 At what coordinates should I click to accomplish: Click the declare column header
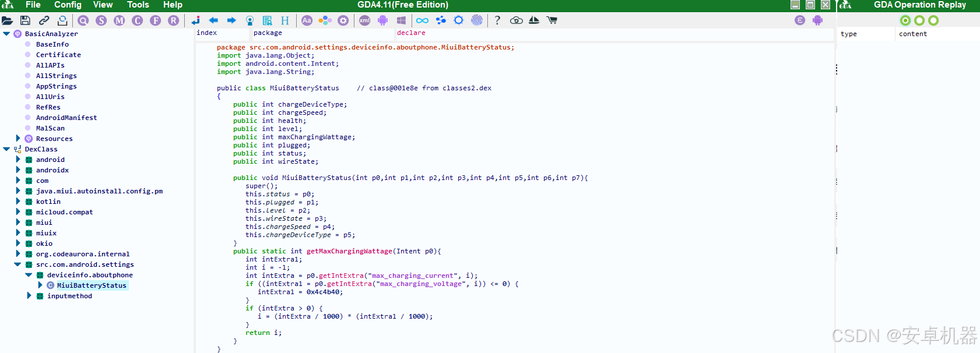pyautogui.click(x=411, y=33)
